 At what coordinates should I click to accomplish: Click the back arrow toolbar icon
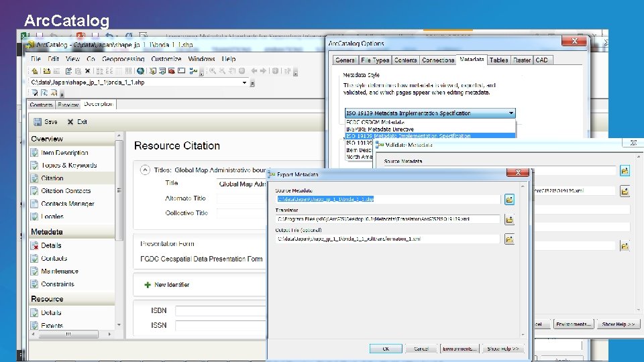pyautogui.click(x=254, y=71)
